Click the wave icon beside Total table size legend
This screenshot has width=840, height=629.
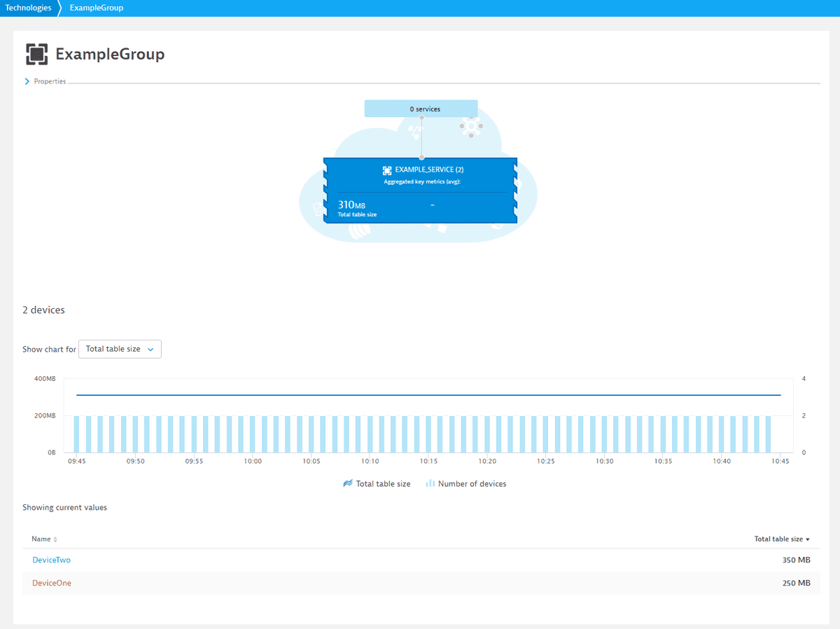pos(348,483)
